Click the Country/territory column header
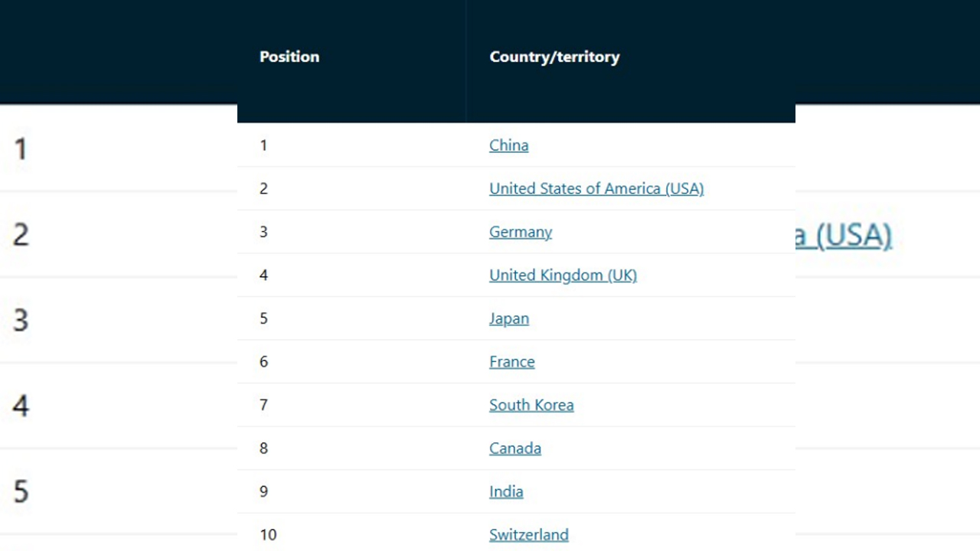980x551 pixels. [554, 57]
